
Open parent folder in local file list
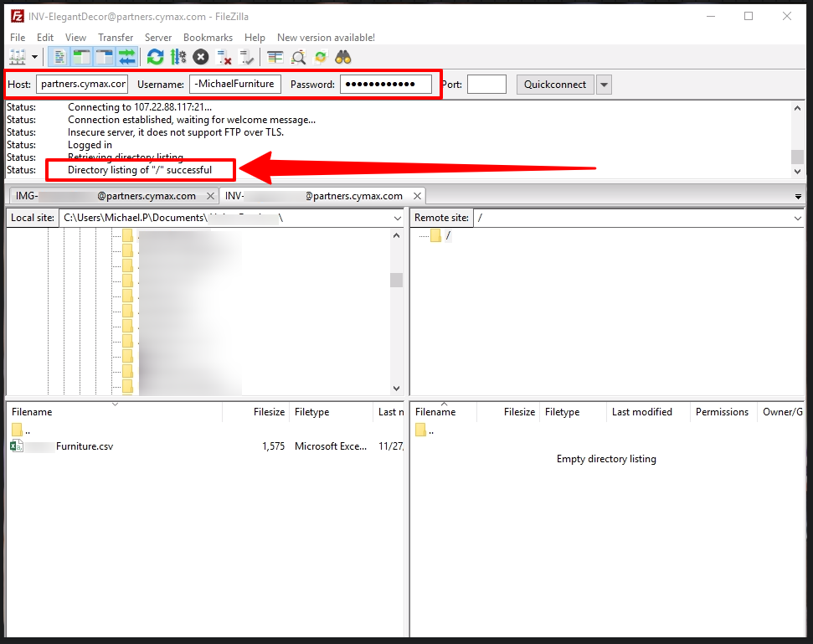pyautogui.click(x=21, y=430)
